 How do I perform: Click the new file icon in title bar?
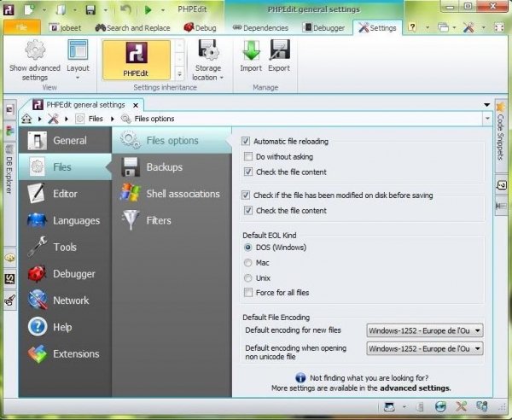pyautogui.click(x=29, y=9)
